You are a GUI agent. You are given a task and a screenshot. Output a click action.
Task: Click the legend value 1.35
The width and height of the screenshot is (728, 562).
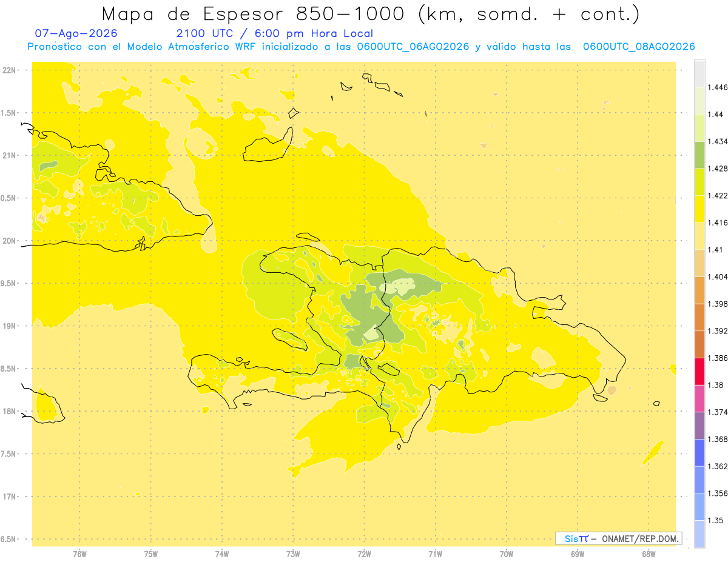[716, 520]
